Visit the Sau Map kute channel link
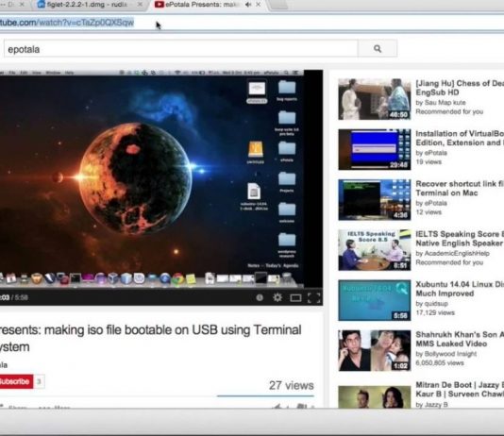This screenshot has height=436, width=504. [x=445, y=103]
